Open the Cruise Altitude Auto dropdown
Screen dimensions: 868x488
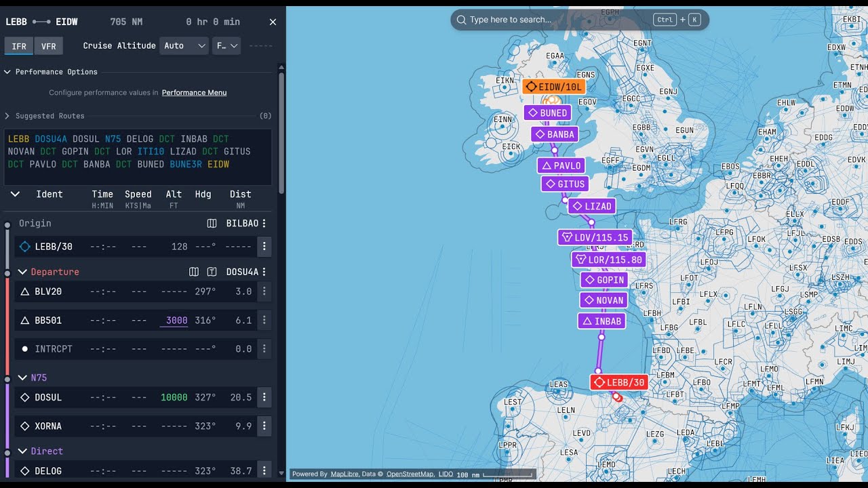coord(184,45)
